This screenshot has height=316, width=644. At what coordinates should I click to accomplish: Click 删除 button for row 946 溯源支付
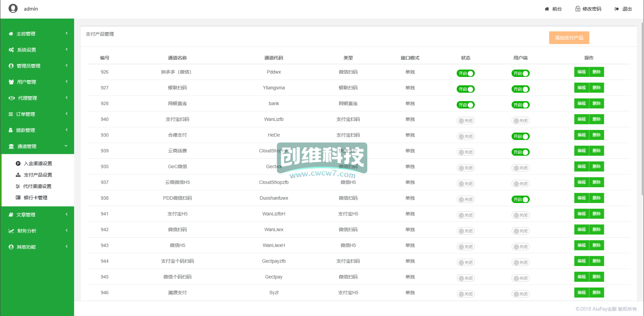[597, 293]
